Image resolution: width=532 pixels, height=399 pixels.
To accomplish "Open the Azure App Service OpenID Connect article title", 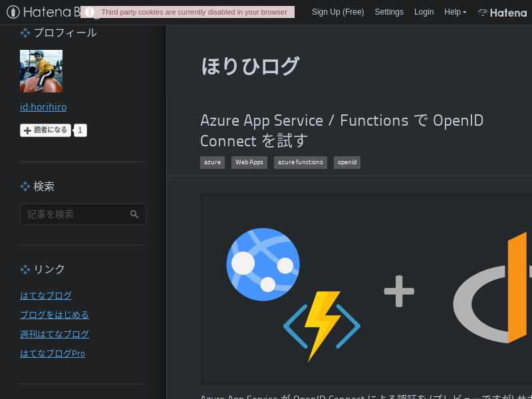I will (x=342, y=130).
